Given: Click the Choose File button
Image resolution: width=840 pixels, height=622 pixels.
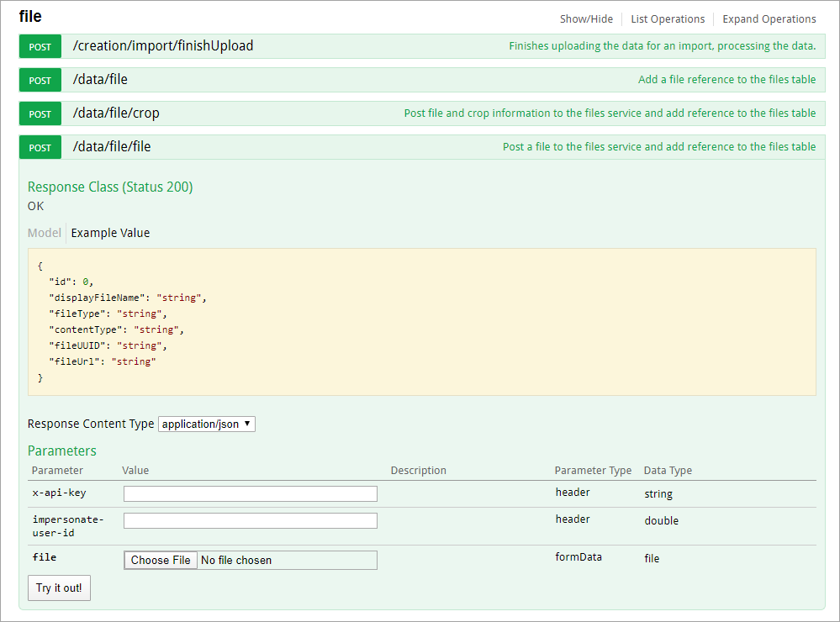Looking at the screenshot, I should (161, 560).
